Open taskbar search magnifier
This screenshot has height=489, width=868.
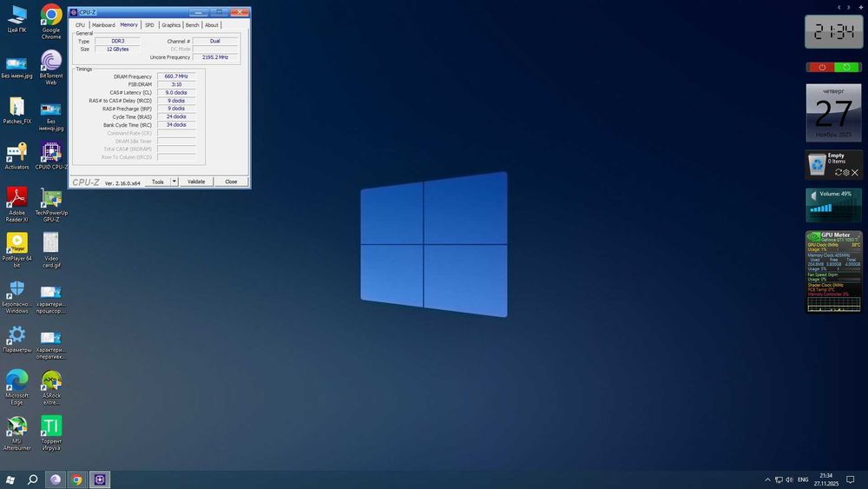(x=33, y=479)
